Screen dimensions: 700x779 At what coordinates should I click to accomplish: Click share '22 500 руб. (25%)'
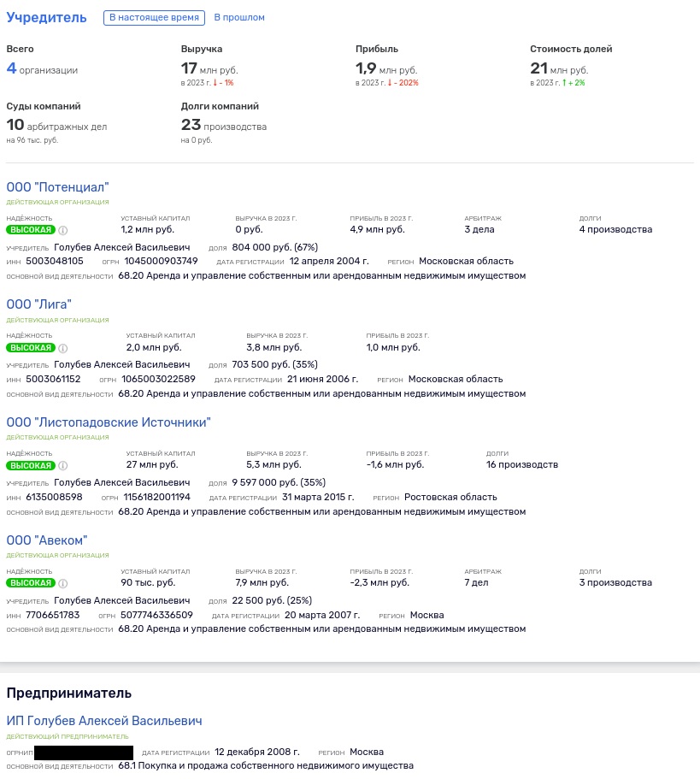[x=272, y=600]
